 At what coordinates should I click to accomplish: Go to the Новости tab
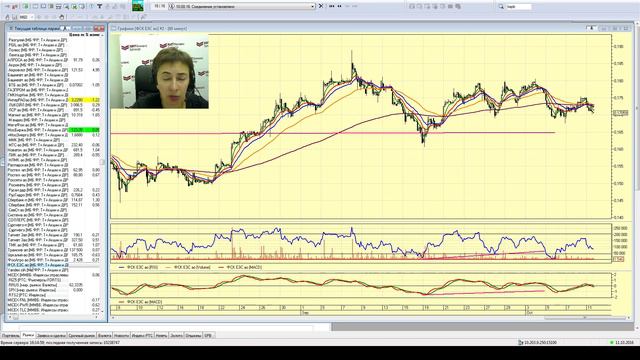click(x=122, y=336)
